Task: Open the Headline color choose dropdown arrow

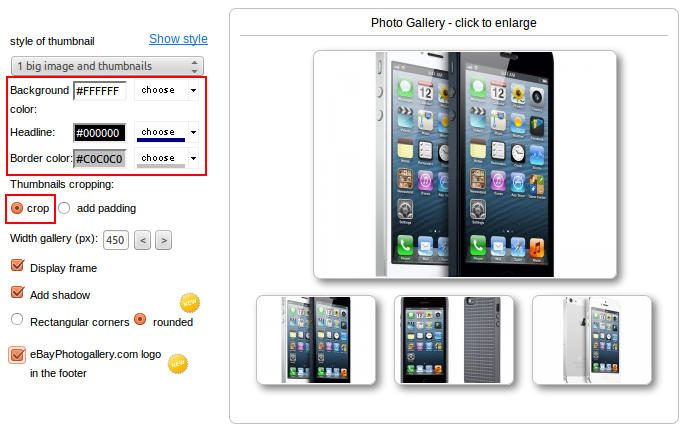Action: click(193, 132)
